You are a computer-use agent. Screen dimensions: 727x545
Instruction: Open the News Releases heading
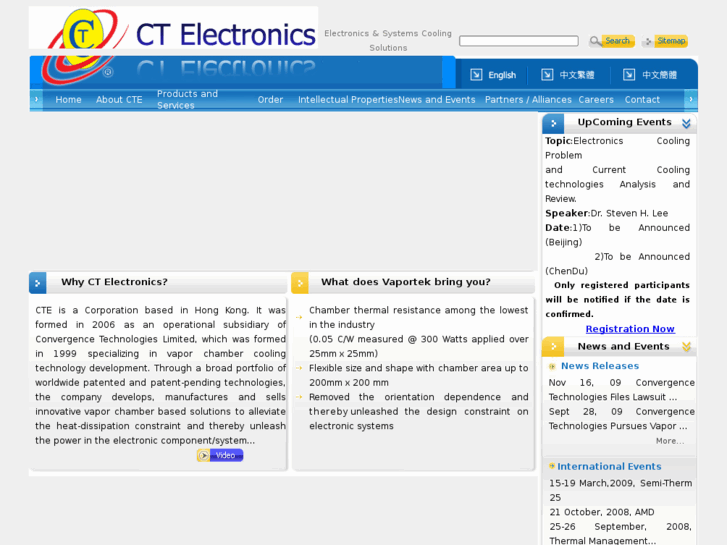point(600,366)
